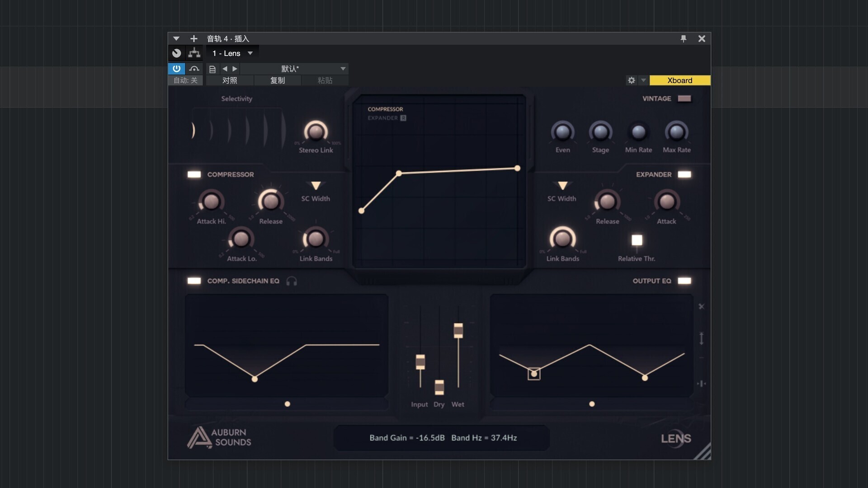Viewport: 868px width, 488px height.
Task: Click the expander Attack knob
Action: click(x=667, y=202)
